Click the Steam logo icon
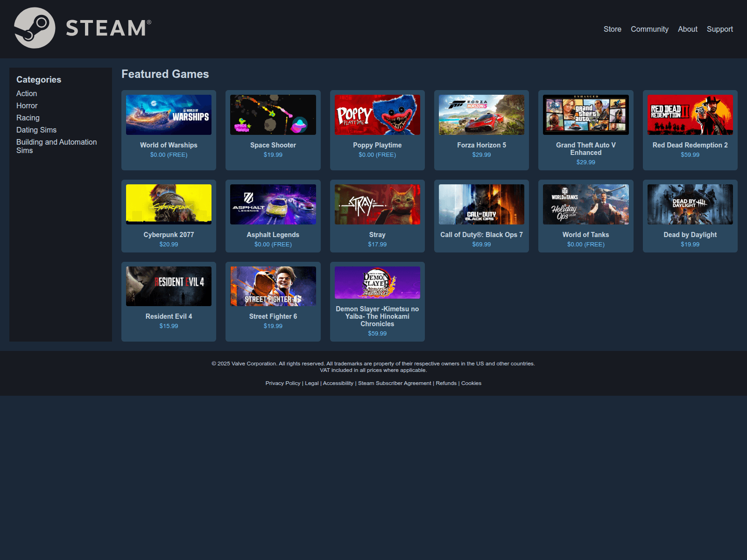Screen dimensions: 747x560 (35, 28)
